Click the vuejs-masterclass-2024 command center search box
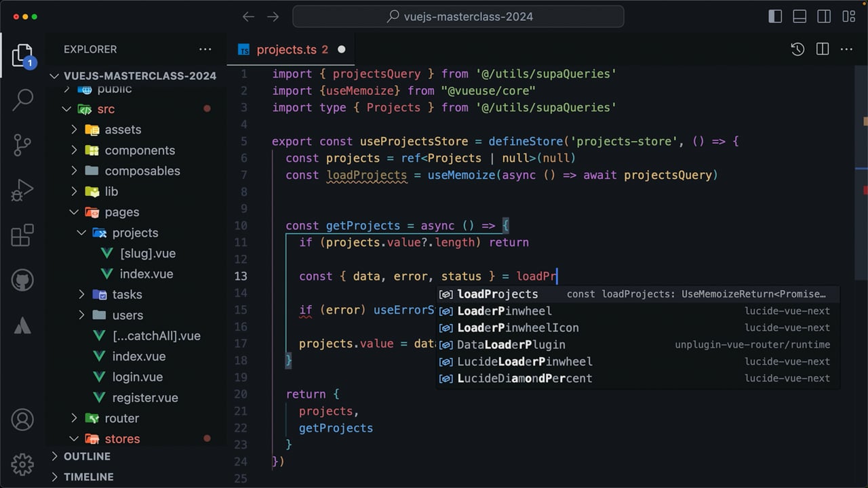 [458, 16]
